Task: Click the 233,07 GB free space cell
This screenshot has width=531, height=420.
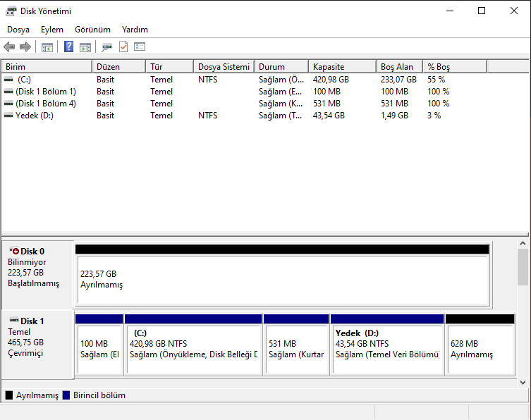Action: (x=398, y=80)
